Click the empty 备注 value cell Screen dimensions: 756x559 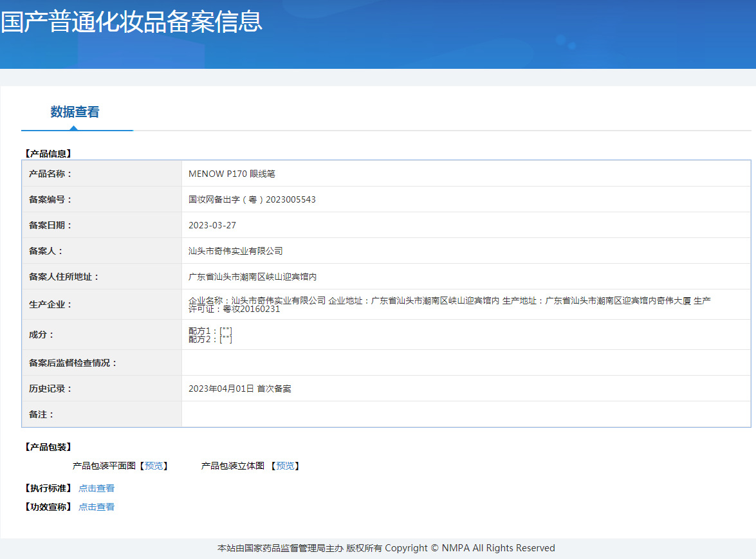(x=466, y=414)
